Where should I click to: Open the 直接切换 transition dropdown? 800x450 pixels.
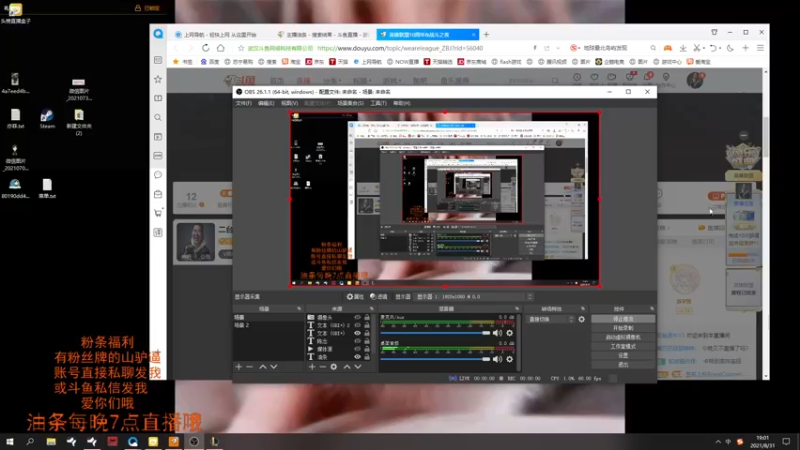tap(551, 319)
